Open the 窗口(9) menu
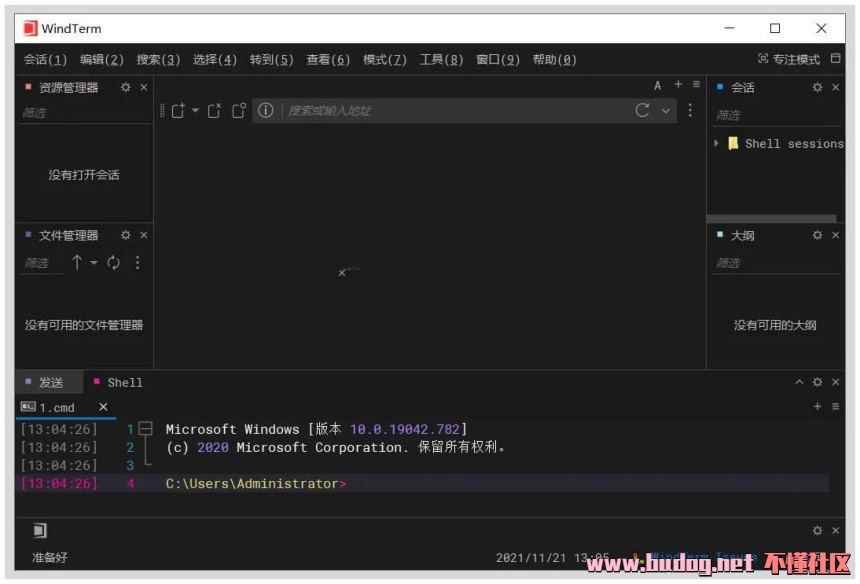860x584 pixels. click(497, 59)
